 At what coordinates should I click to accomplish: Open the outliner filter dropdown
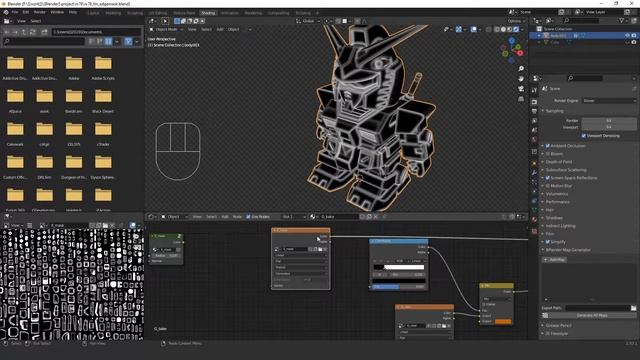pyautogui.click(x=624, y=20)
